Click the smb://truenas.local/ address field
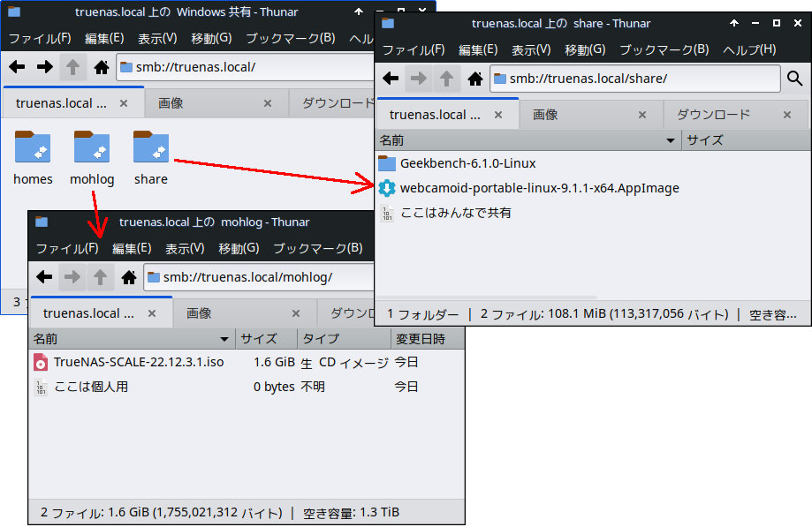This screenshot has height=527, width=812. pyautogui.click(x=245, y=67)
